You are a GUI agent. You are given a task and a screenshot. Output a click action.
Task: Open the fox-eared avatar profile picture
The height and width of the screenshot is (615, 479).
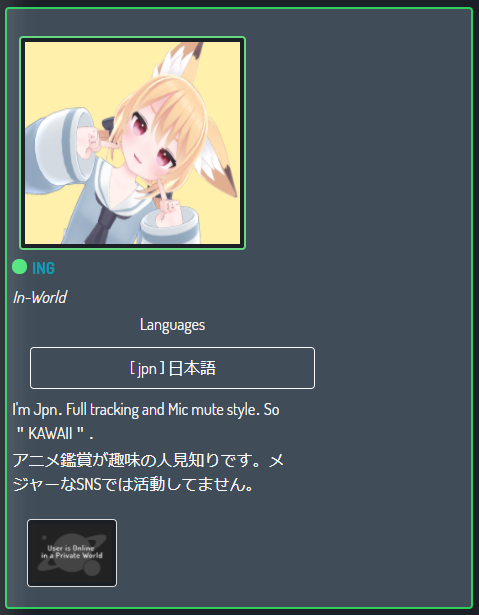pyautogui.click(x=133, y=143)
